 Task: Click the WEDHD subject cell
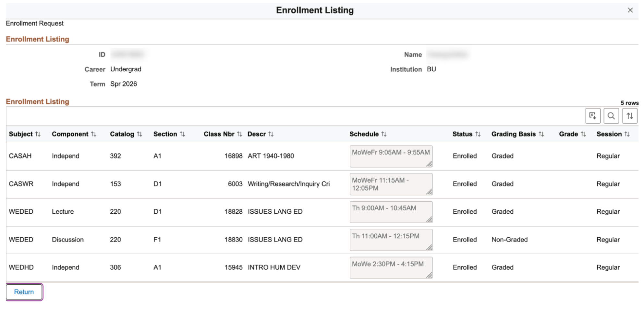(21, 267)
